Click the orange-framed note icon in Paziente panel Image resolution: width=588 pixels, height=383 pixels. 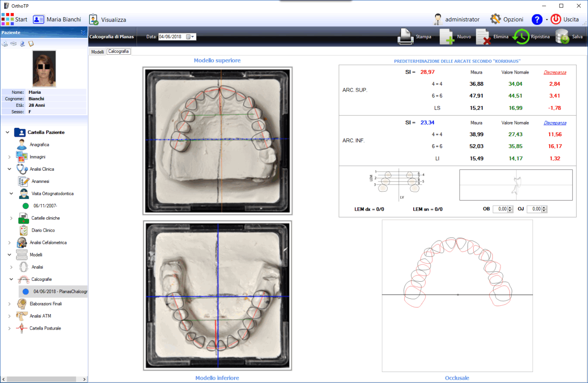[x=31, y=44]
